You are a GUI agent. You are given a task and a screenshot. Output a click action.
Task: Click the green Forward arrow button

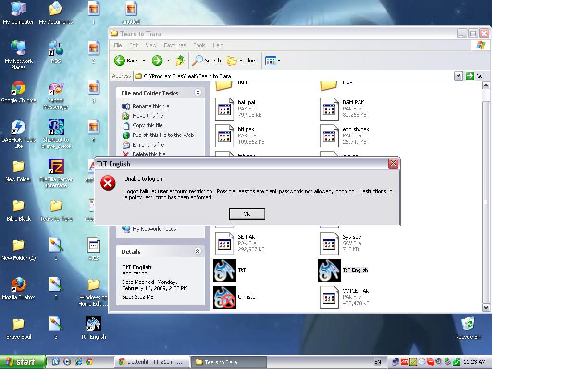point(157,61)
